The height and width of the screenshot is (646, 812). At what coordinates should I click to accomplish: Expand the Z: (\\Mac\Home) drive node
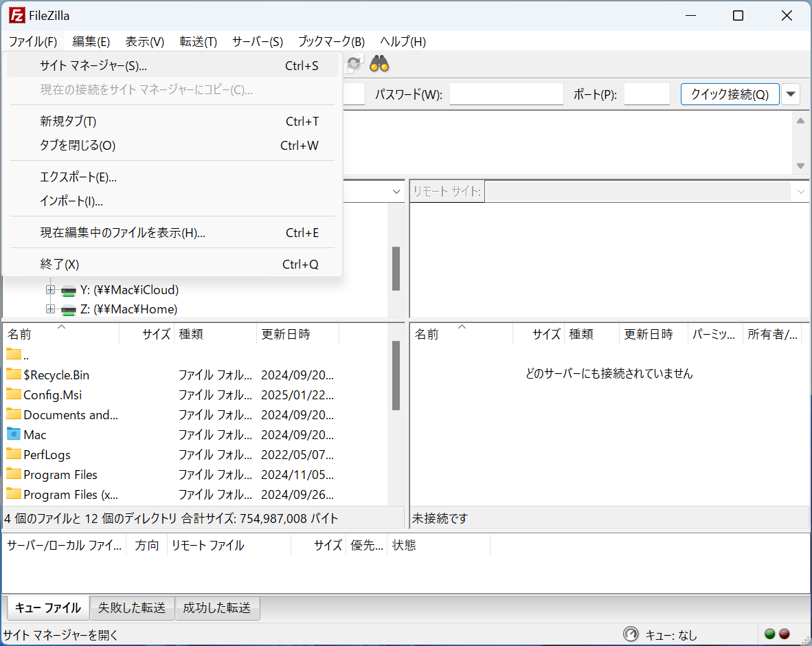click(50, 309)
